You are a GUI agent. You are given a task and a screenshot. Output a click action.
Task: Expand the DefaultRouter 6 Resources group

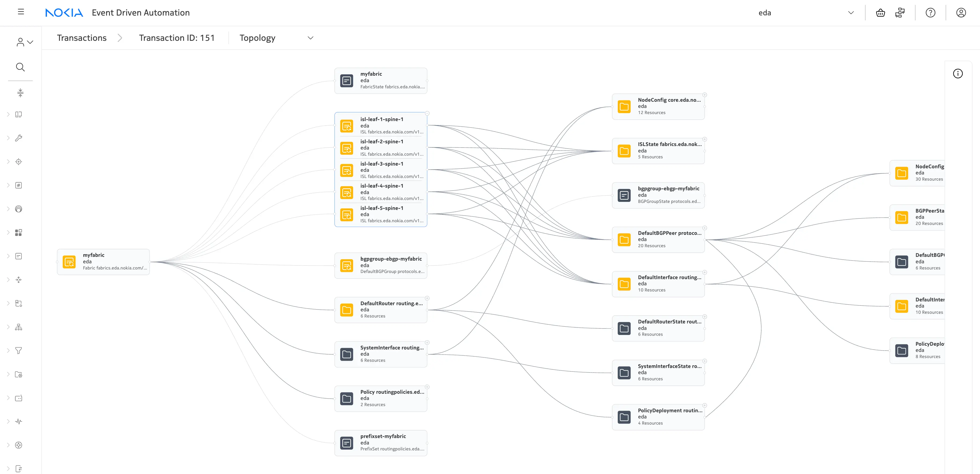click(x=427, y=298)
